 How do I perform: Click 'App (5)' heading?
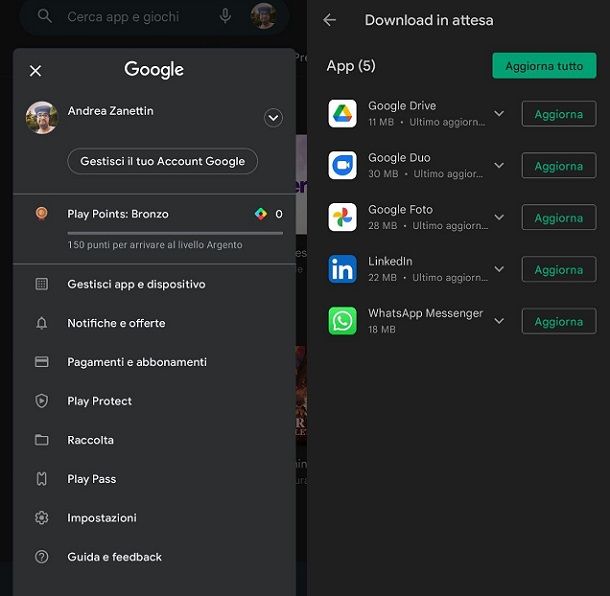(x=351, y=66)
